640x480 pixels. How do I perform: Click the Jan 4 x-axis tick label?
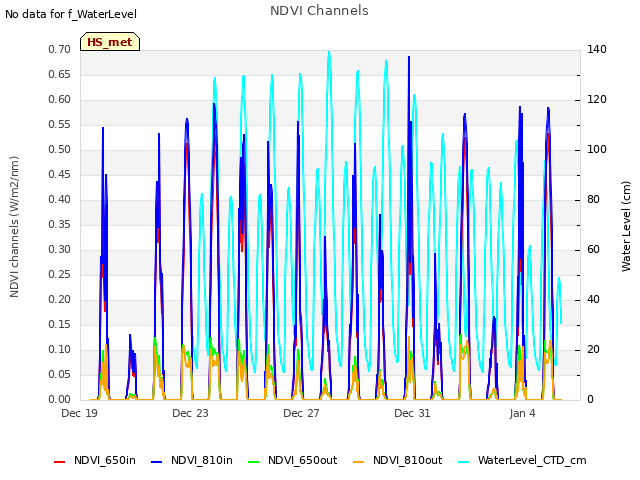pyautogui.click(x=522, y=413)
